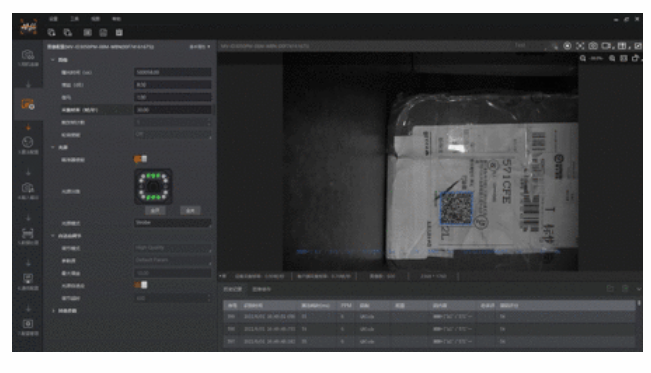Switch to the second tab in results panel

(262, 289)
